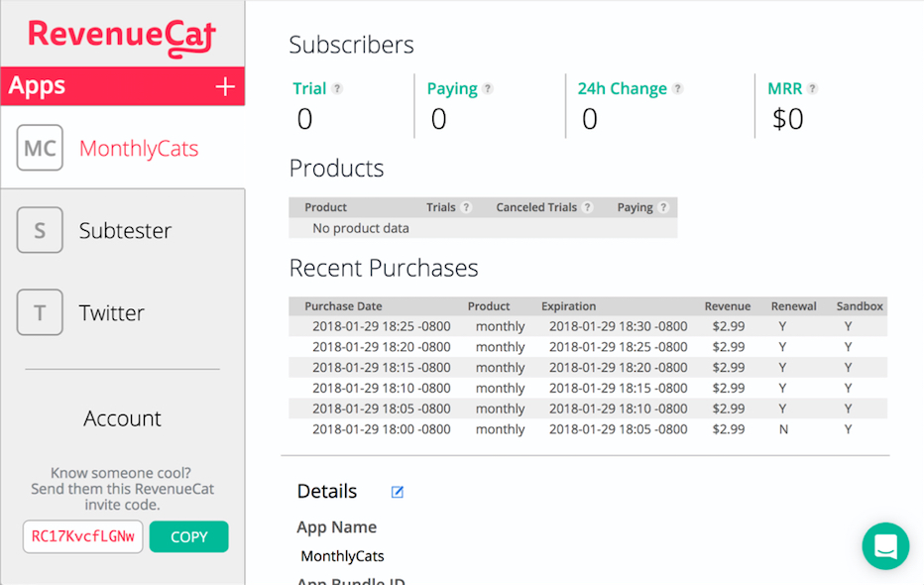The image size is (924, 585).
Task: Click help icon beside Trials column header
Action: pyautogui.click(x=466, y=207)
